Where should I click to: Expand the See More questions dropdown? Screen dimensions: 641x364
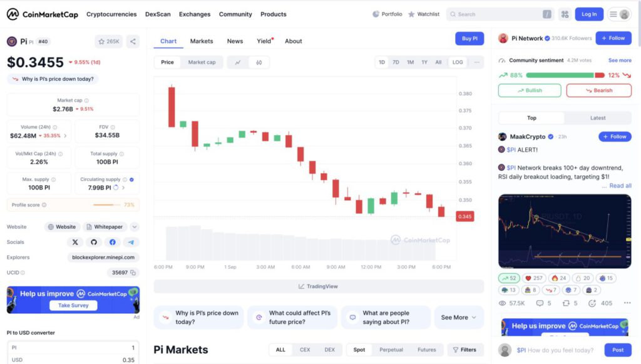click(x=458, y=318)
